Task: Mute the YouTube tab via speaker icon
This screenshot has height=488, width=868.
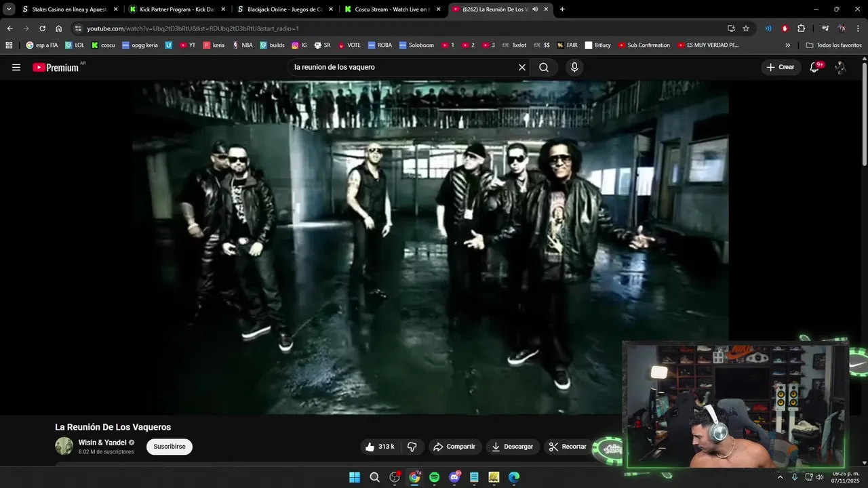Action: (535, 9)
